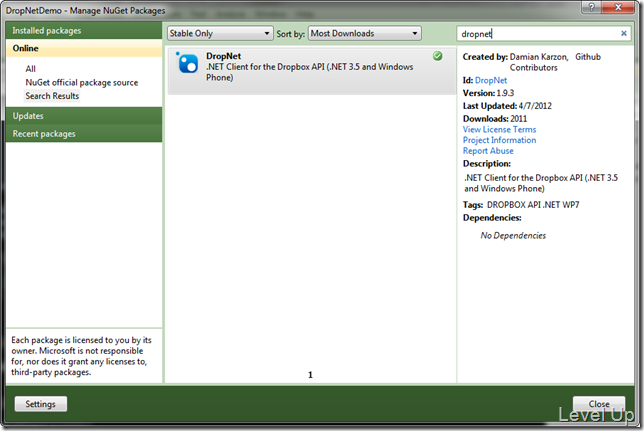Close the Manage NuGet Packages window via X
This screenshot has height=431, width=644.
pos(618,7)
